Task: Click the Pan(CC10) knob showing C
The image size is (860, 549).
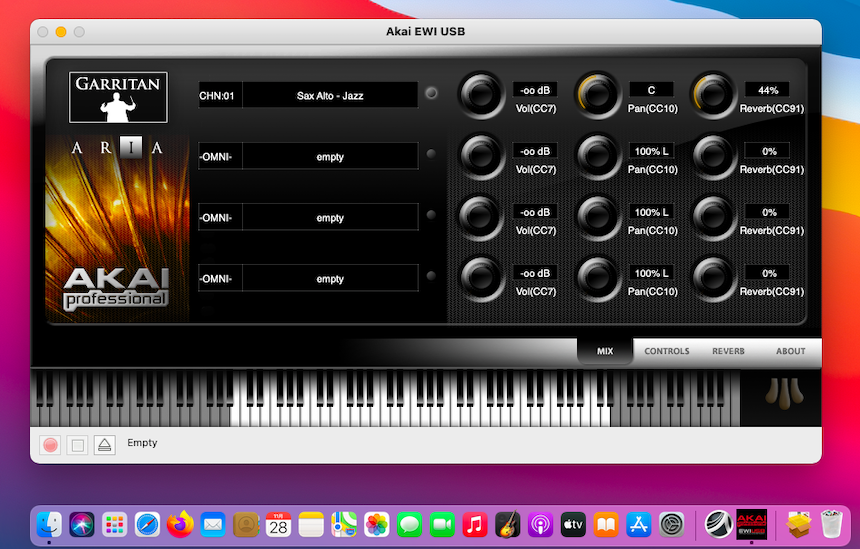Action: (x=597, y=95)
